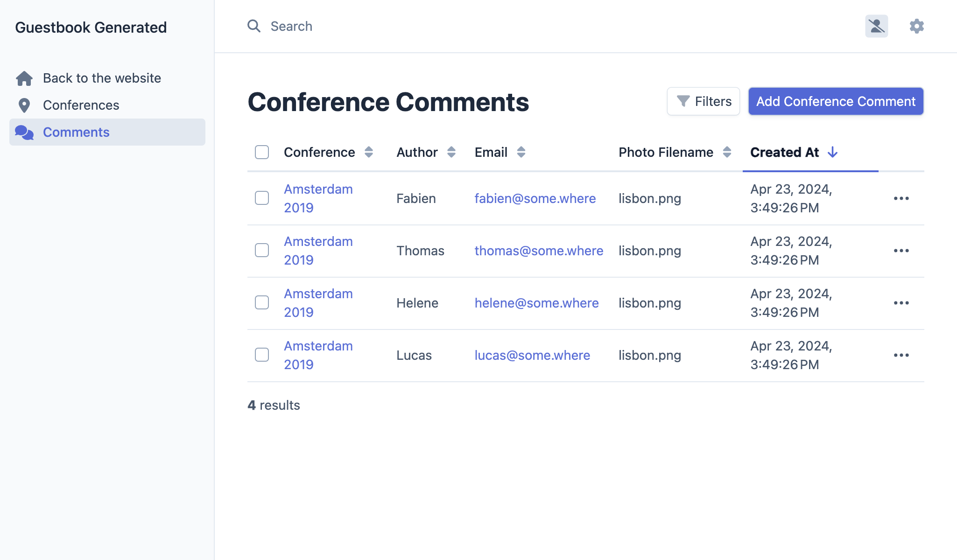Open the settings gear menu
Image resolution: width=957 pixels, height=560 pixels.
pos(916,26)
